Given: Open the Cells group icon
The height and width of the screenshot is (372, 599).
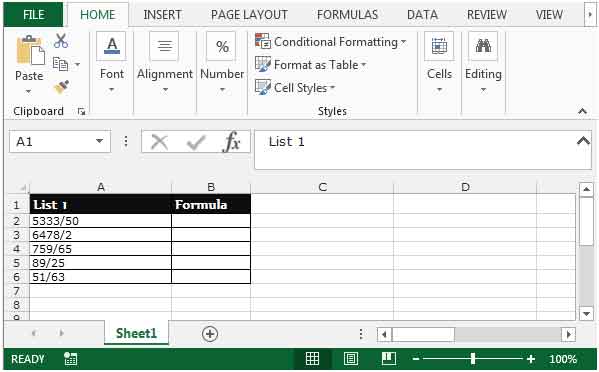Looking at the screenshot, I should tap(439, 46).
